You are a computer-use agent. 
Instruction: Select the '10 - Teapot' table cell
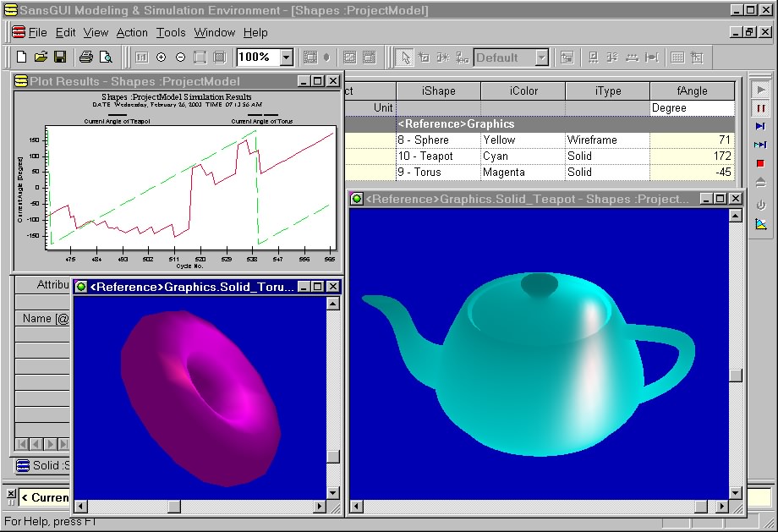(x=438, y=156)
